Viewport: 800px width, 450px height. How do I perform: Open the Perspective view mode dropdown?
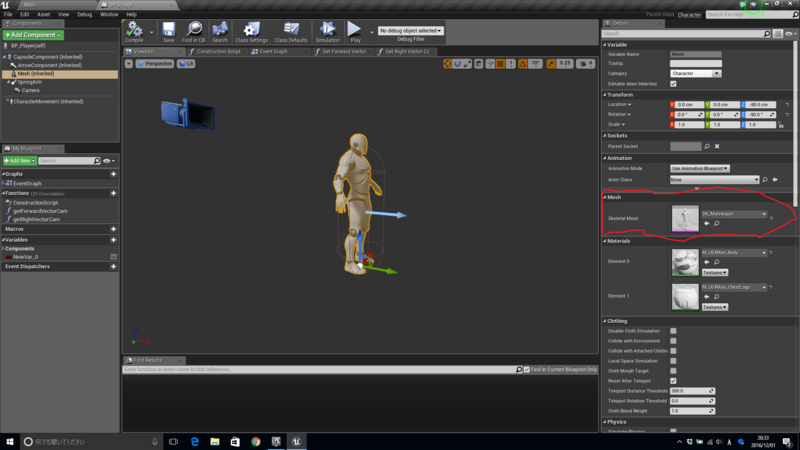[155, 64]
